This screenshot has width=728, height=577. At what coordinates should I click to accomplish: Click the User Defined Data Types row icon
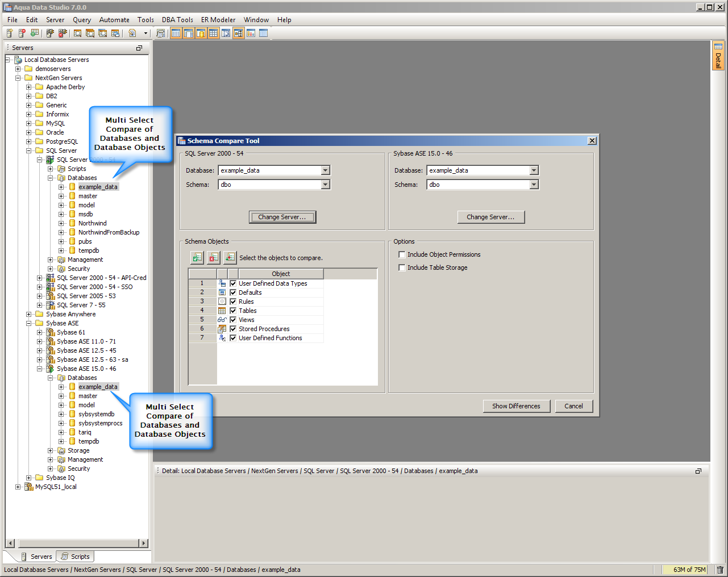(222, 283)
